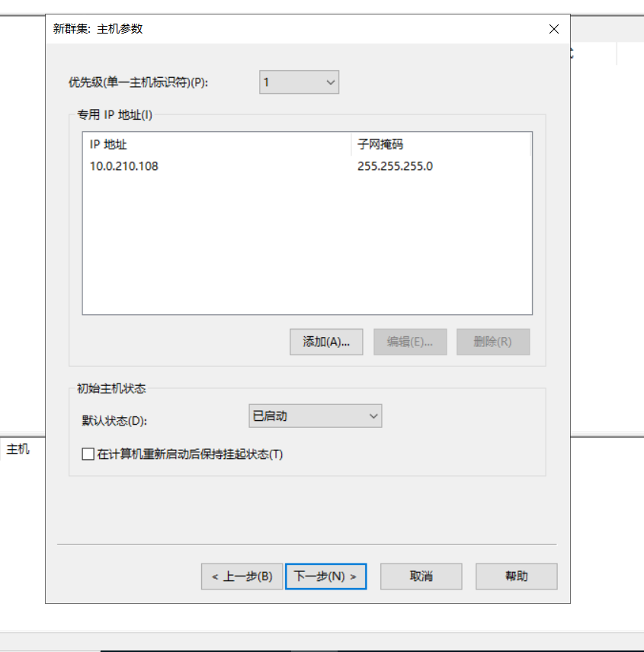Click the 添加(A)... button
The image size is (644, 652).
click(326, 342)
